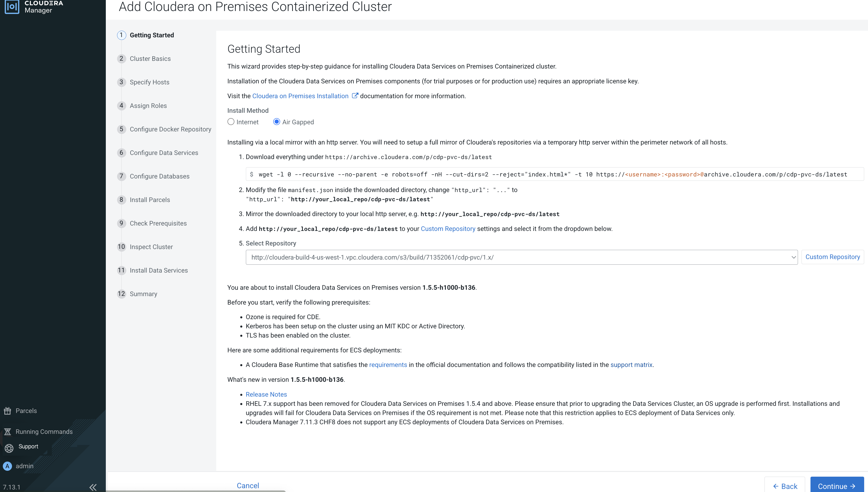Viewport: 868px width, 492px height.
Task: Open the Select Repository dropdown
Action: [521, 257]
